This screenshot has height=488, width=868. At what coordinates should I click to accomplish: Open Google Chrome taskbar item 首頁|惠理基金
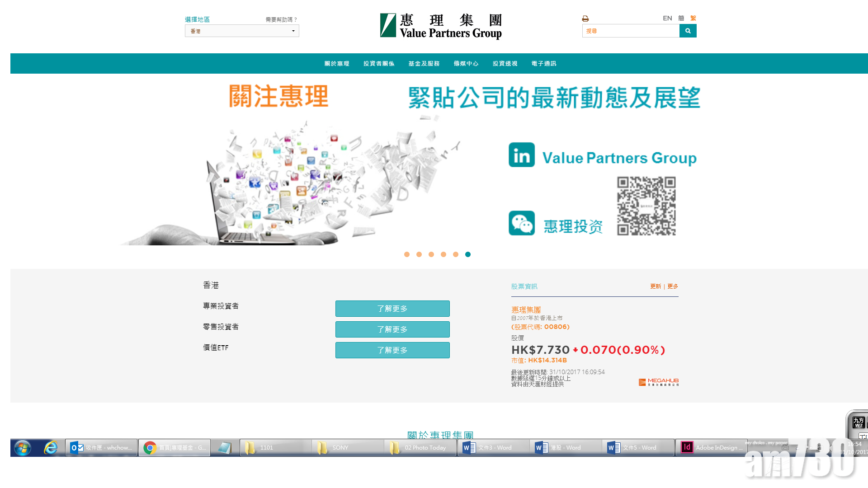(x=174, y=447)
